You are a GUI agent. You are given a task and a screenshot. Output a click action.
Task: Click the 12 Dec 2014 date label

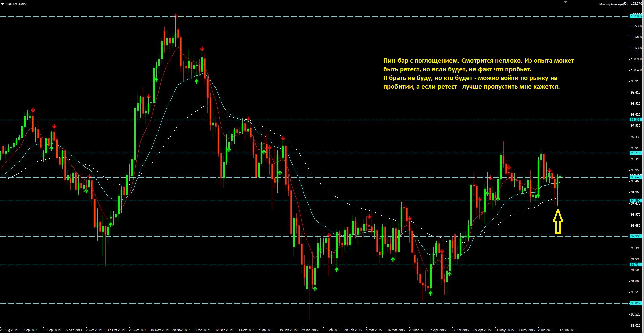[x=224, y=330]
